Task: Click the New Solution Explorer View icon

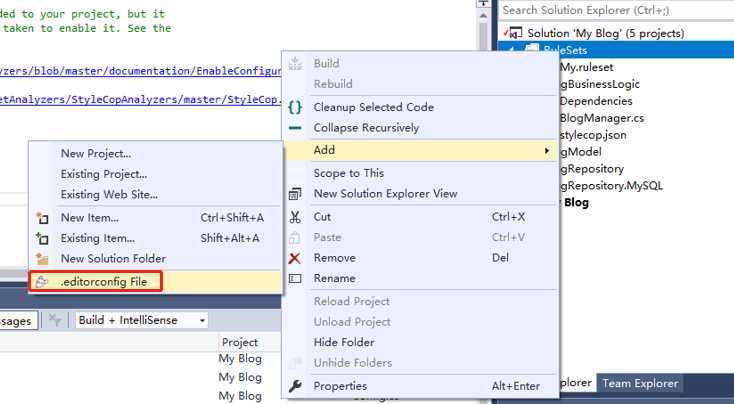Action: (295, 193)
